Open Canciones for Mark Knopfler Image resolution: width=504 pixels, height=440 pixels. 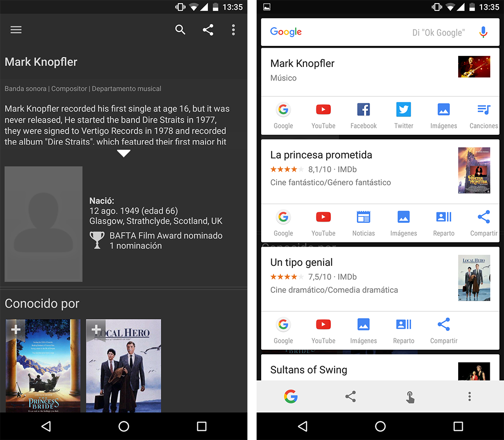(x=484, y=116)
